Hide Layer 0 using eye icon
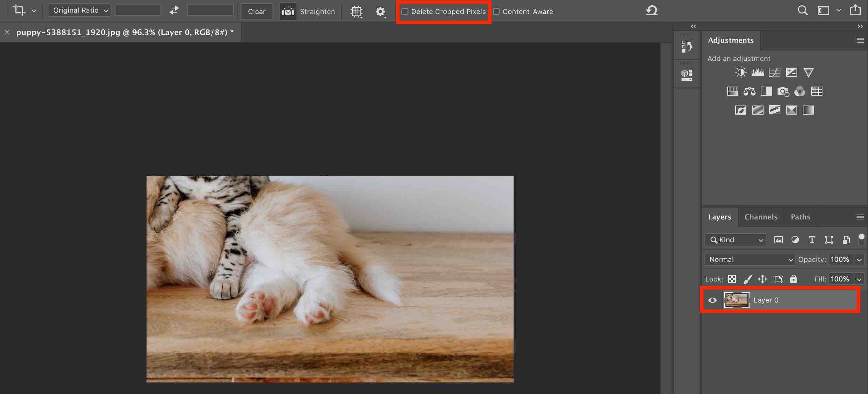This screenshot has height=394, width=868. [x=712, y=300]
